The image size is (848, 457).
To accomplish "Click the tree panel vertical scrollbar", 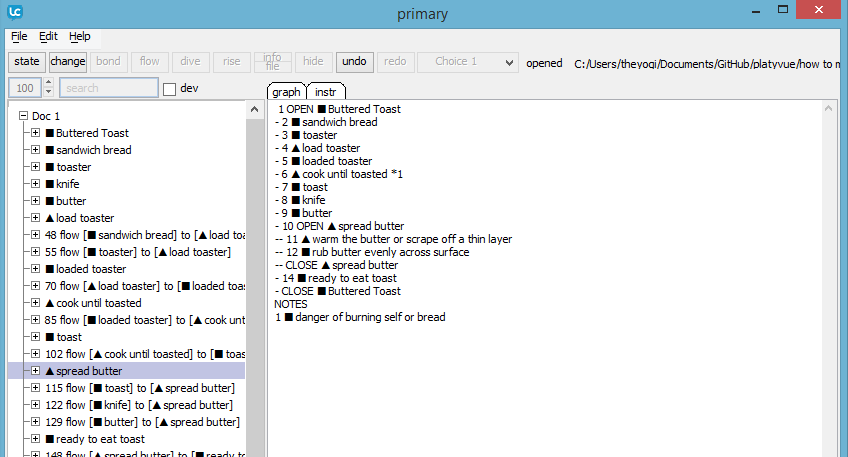I will (x=256, y=280).
